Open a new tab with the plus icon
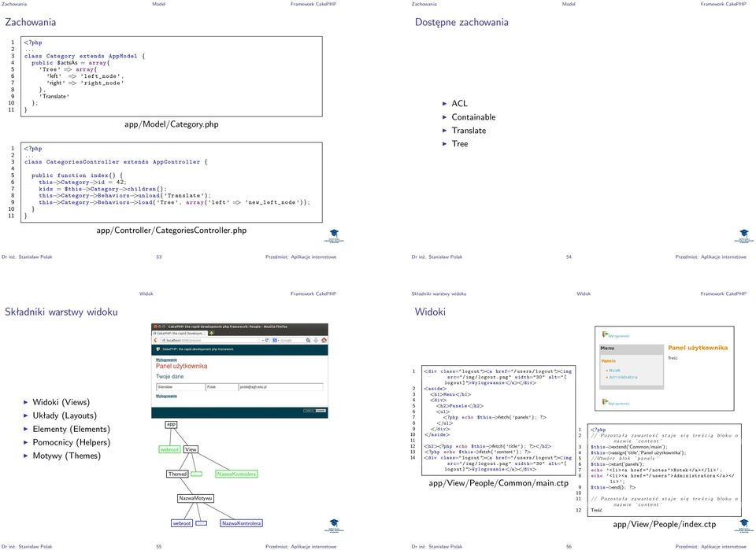The width and height of the screenshot is (756, 550). (211, 333)
